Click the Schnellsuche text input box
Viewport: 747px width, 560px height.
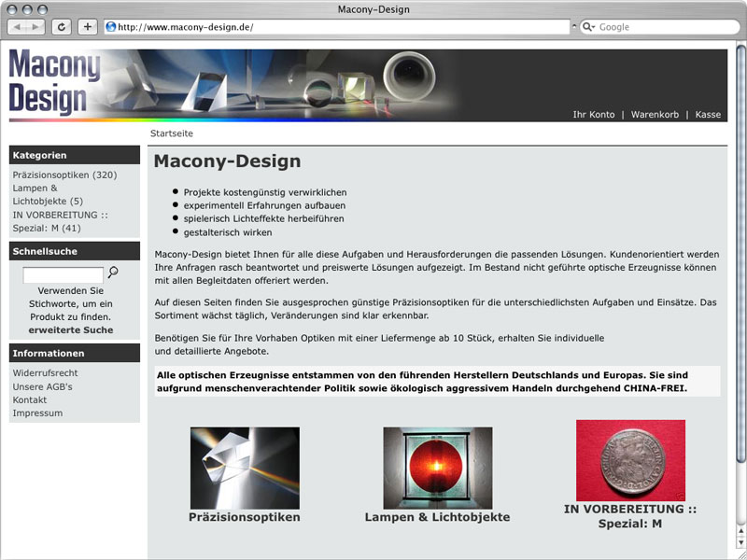63,274
